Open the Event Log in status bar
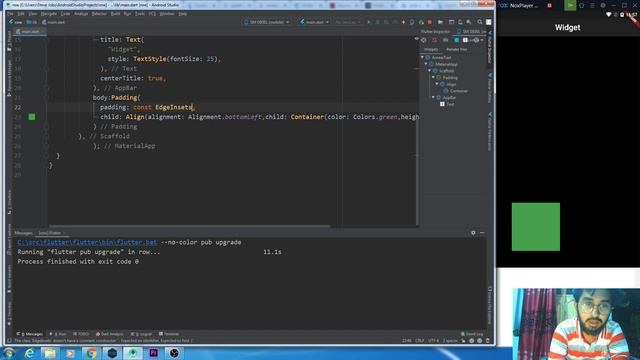 click(471, 334)
